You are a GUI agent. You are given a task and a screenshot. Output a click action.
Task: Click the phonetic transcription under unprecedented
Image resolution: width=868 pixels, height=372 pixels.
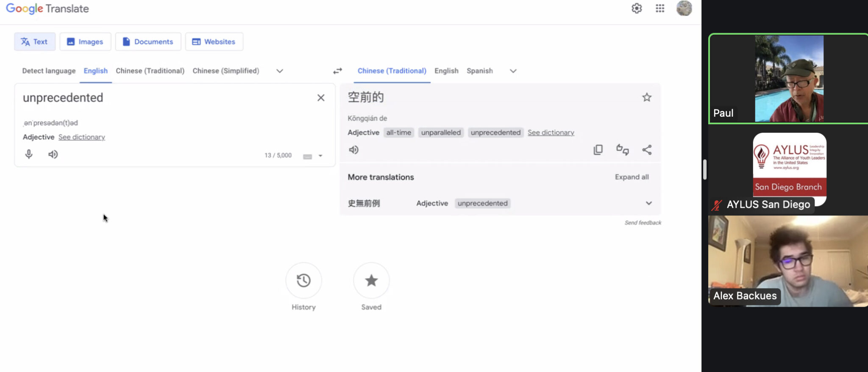(50, 123)
